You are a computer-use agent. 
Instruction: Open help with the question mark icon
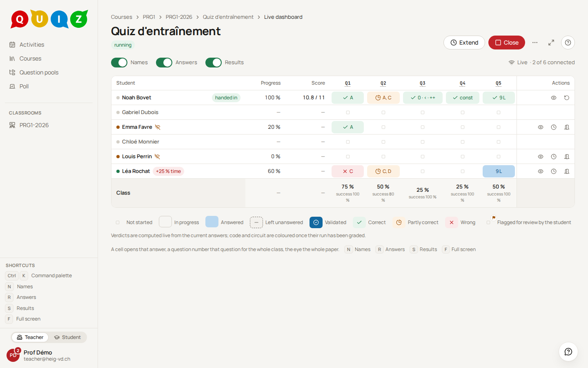click(568, 43)
